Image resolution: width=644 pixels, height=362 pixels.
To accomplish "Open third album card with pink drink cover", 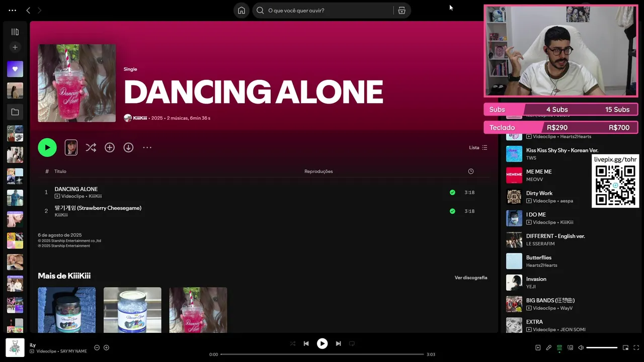I will click(198, 310).
